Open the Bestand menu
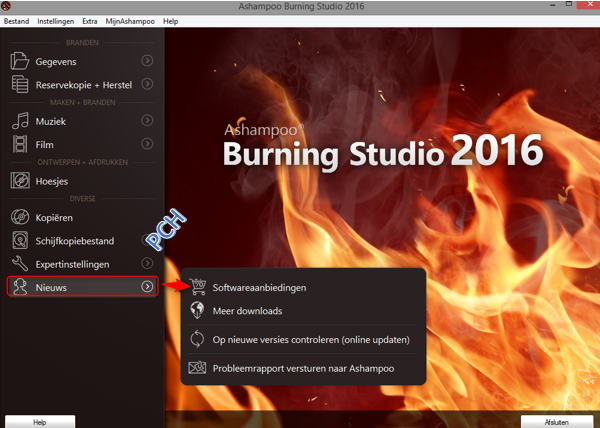 point(16,21)
